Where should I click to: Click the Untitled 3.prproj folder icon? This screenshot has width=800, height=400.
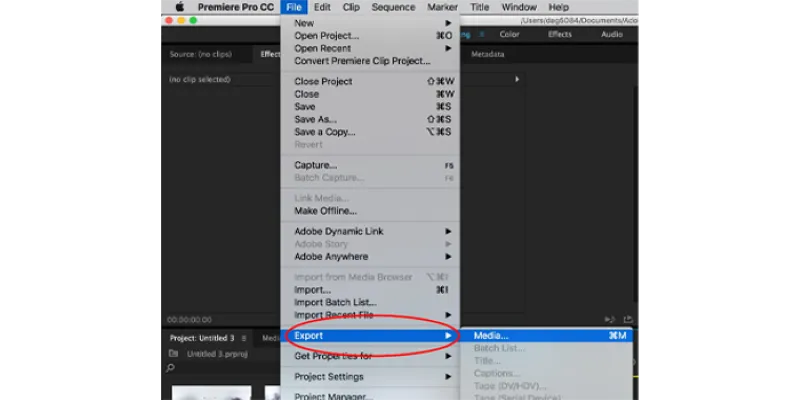pyautogui.click(x=173, y=354)
